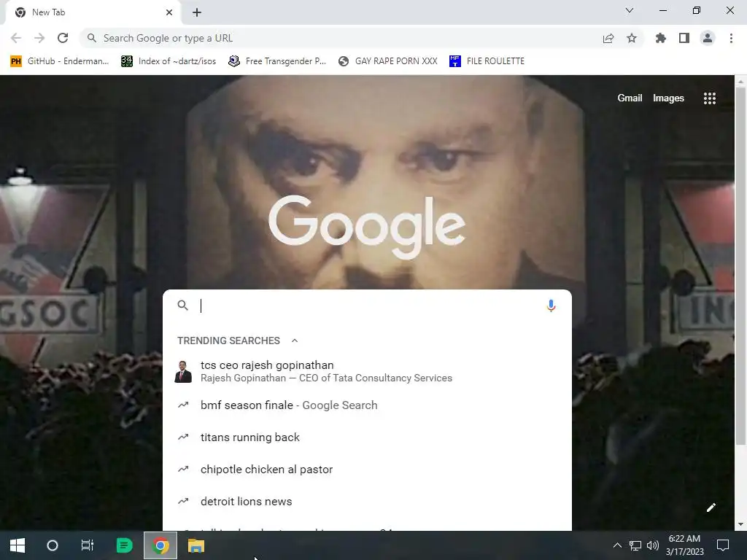The height and width of the screenshot is (560, 747).
Task: Click the Chrome taskbar icon
Action: pyautogui.click(x=160, y=545)
